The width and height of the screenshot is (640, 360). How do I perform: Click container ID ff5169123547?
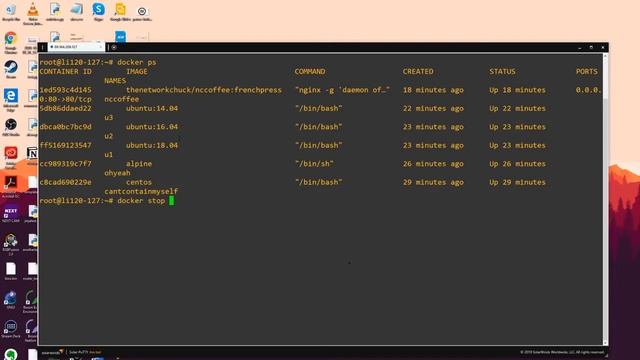[x=66, y=145]
